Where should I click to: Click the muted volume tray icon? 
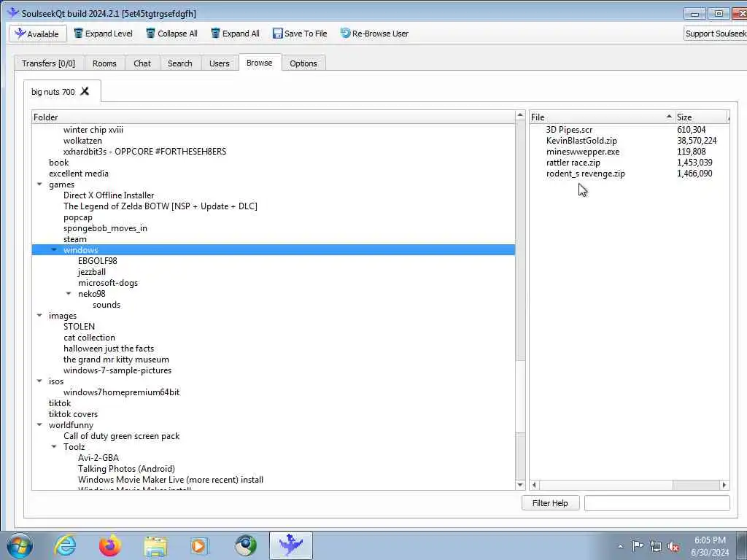pyautogui.click(x=673, y=546)
